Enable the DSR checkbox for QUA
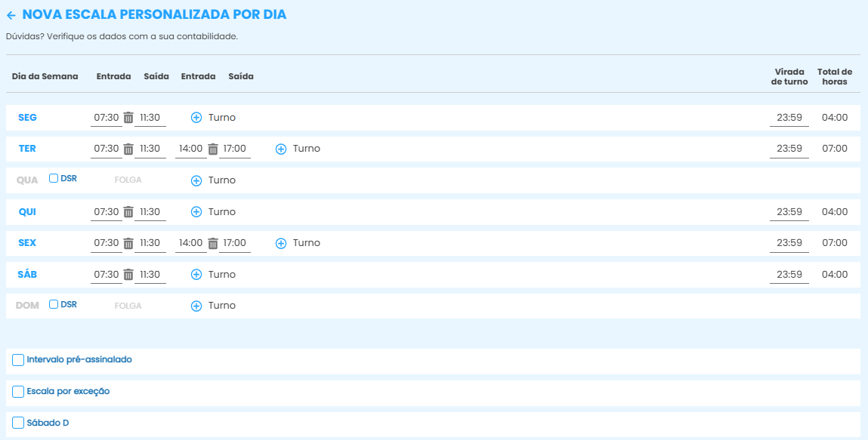Screen dimensions: 868x440 coord(54,178)
